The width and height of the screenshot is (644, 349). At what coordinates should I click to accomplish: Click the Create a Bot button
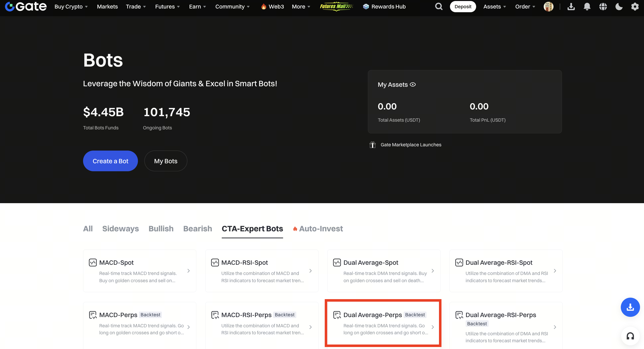click(x=110, y=161)
